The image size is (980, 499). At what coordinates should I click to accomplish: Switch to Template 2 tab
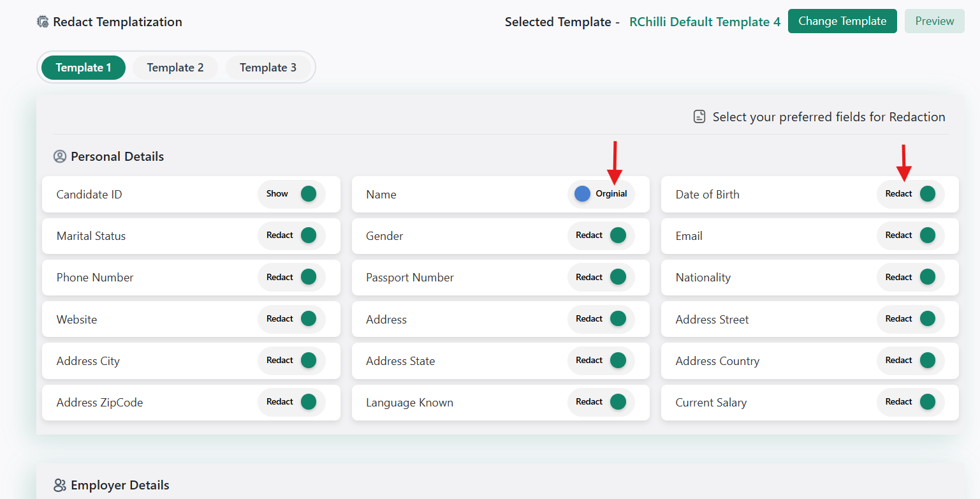[x=175, y=68]
